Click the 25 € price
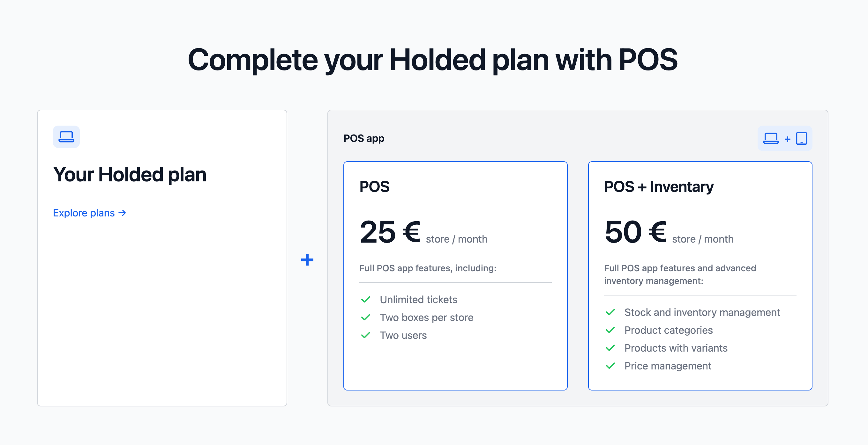Screen dimensions: 868x445 390,232
